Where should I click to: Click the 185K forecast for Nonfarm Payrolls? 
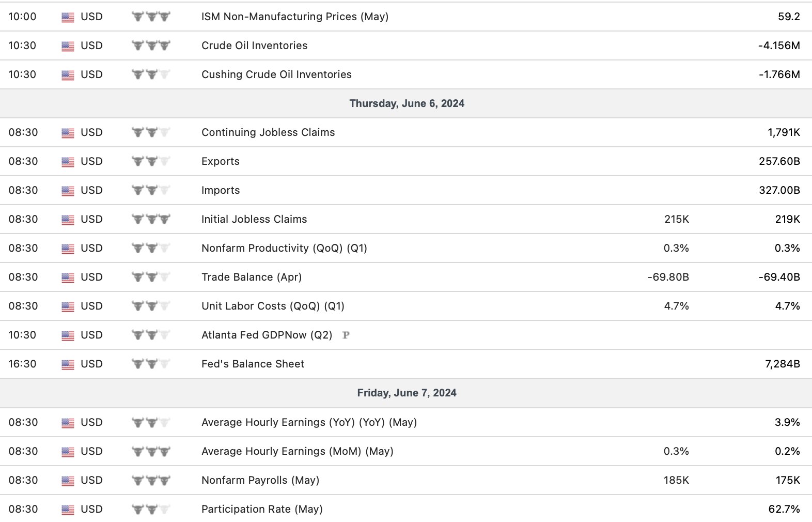pos(676,480)
